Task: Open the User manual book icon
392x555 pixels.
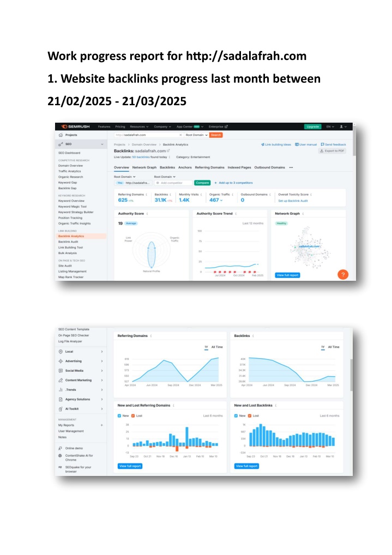Action: [x=297, y=144]
